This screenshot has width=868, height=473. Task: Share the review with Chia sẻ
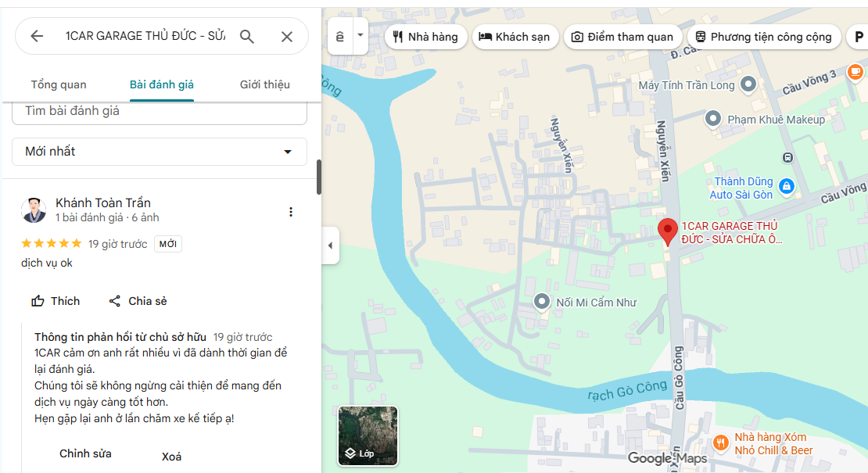[x=138, y=301]
